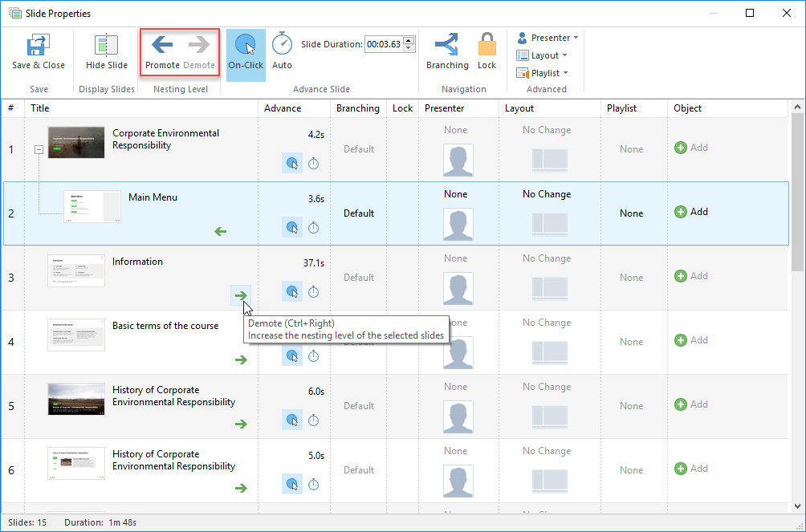The width and height of the screenshot is (806, 532).
Task: Click green demote arrow on Basic terms slide
Action: [x=241, y=360]
